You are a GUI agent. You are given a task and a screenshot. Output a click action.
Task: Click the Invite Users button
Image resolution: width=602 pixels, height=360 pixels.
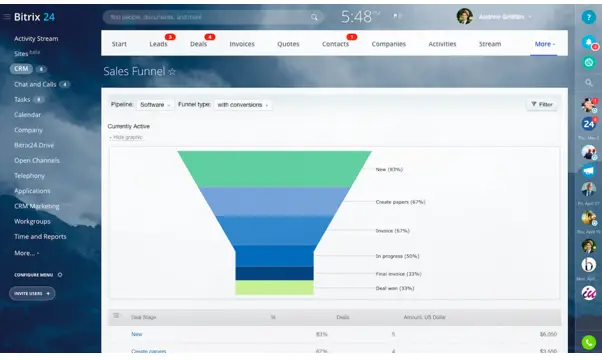[32, 294]
